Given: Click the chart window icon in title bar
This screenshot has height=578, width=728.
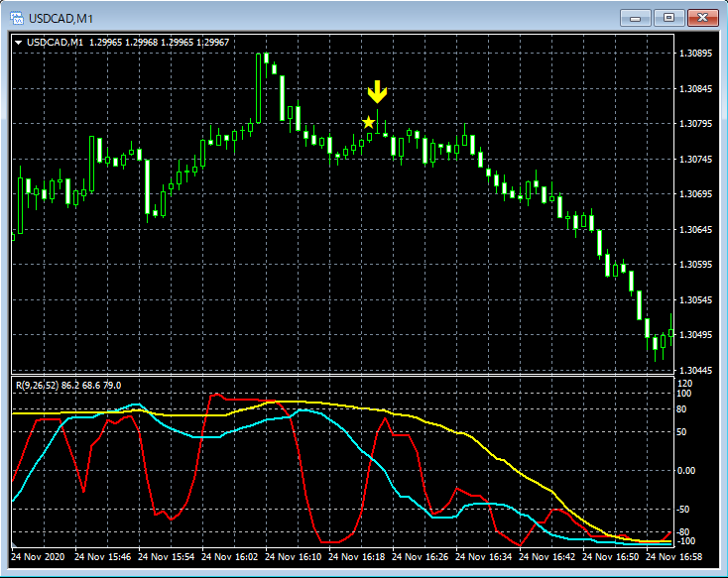Looking at the screenshot, I should [17, 18].
